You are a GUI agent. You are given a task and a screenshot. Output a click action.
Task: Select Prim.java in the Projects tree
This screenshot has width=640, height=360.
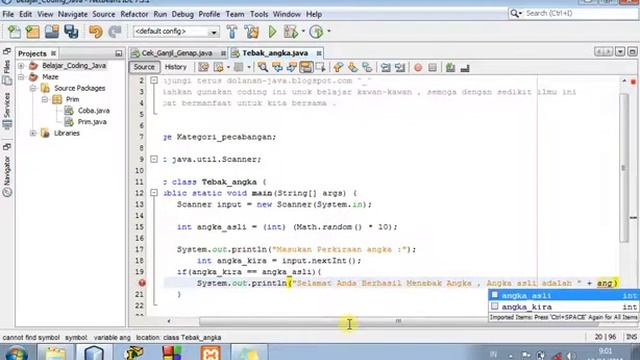click(92, 122)
